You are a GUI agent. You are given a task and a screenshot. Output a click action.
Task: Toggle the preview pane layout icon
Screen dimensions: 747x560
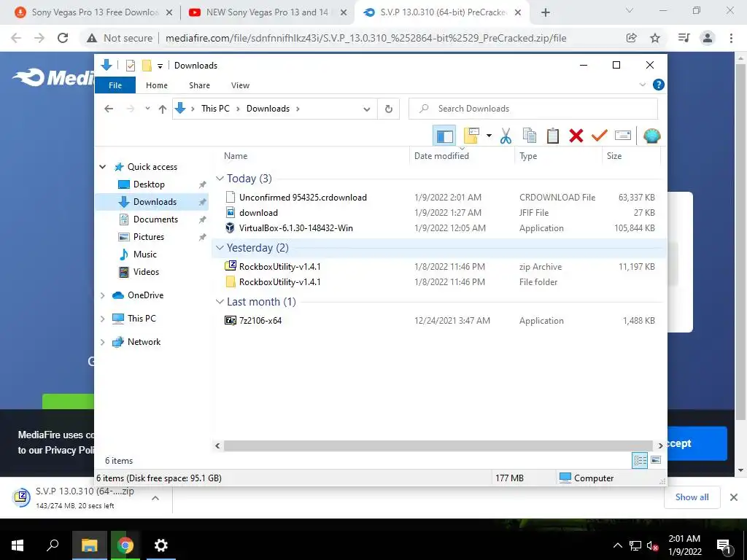[444, 136]
